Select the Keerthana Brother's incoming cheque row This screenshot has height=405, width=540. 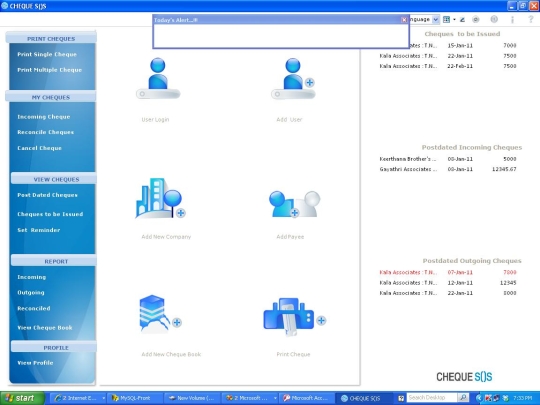[448, 159]
